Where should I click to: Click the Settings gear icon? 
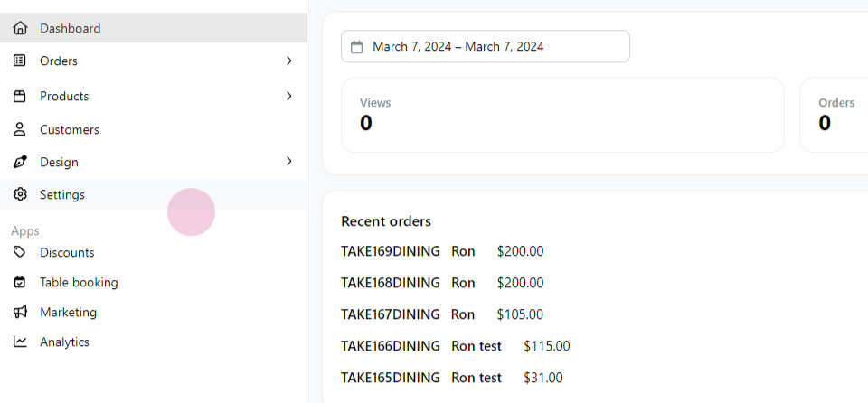(x=20, y=194)
